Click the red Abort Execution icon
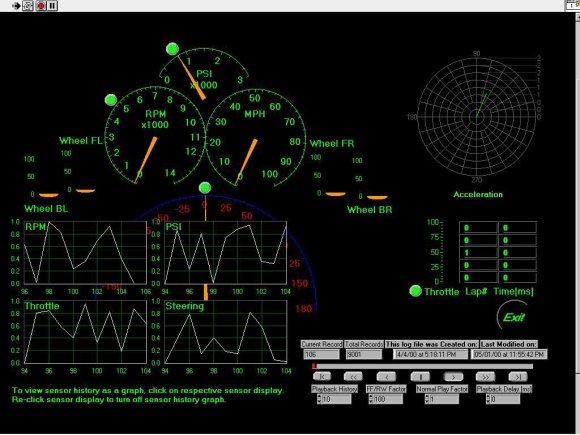The width and height of the screenshot is (580, 435). [x=40, y=6]
